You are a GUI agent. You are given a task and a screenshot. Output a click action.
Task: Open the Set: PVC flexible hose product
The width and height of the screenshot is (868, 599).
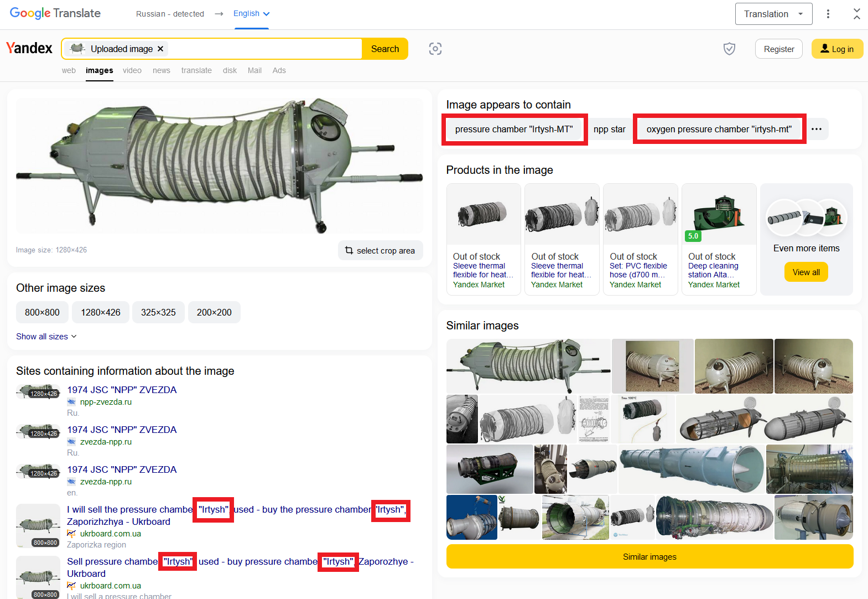pyautogui.click(x=641, y=239)
